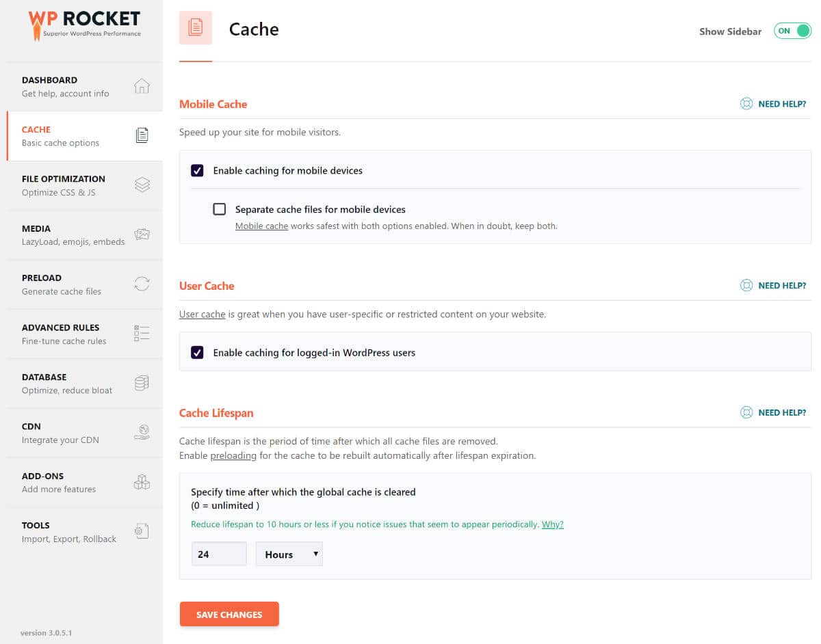Disable caching for mobile devices
The width and height of the screenshot is (821, 644).
197,170
